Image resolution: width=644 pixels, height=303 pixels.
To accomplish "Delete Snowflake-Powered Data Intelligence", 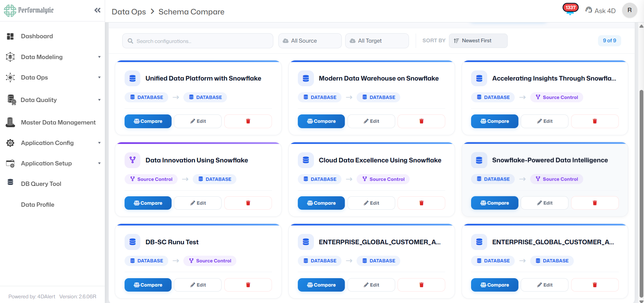I will point(595,203).
